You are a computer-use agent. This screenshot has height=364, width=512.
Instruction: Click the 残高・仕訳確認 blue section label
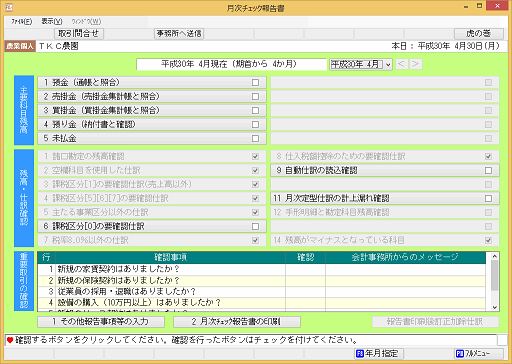[24, 198]
